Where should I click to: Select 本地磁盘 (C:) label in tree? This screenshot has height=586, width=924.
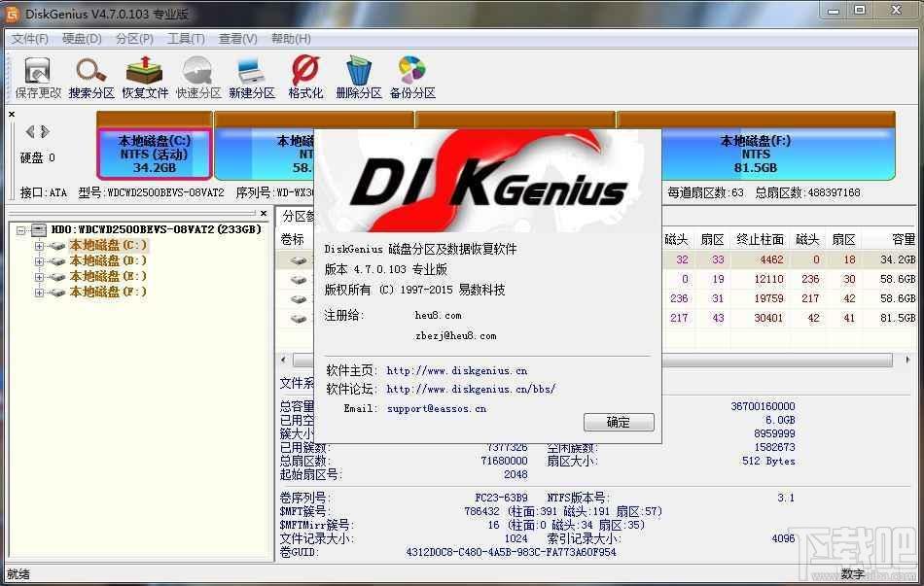click(108, 245)
